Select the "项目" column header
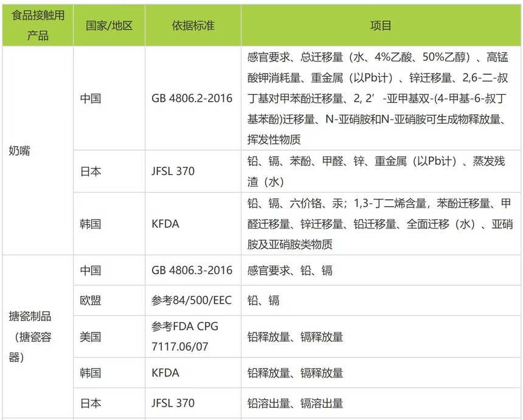The height and width of the screenshot is (420, 523). coord(381,26)
